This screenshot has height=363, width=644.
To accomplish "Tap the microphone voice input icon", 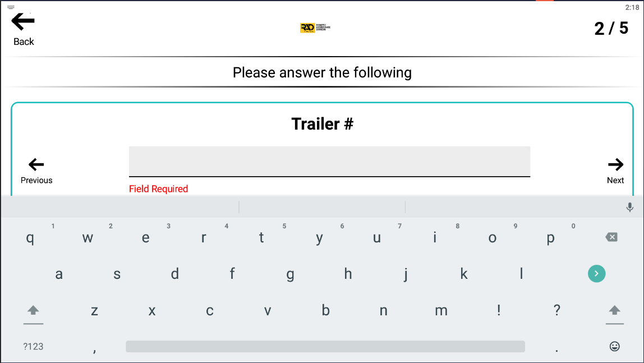I will coord(629,207).
